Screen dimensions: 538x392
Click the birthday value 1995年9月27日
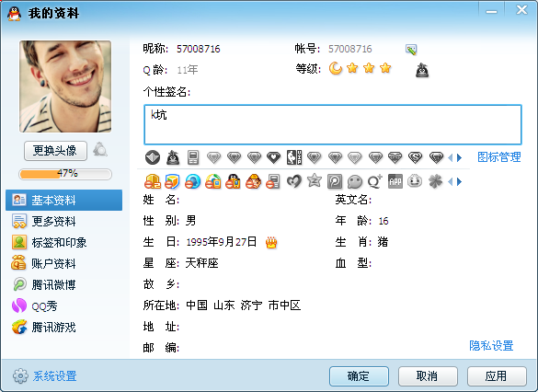point(222,242)
